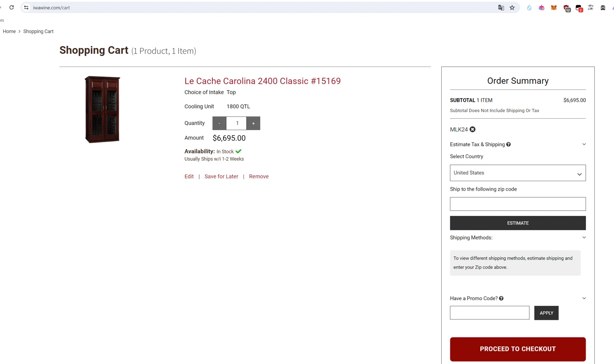This screenshot has height=364, width=614.
Task: Click help icon beside Estimate Tax & Shipping
Action: click(x=508, y=144)
